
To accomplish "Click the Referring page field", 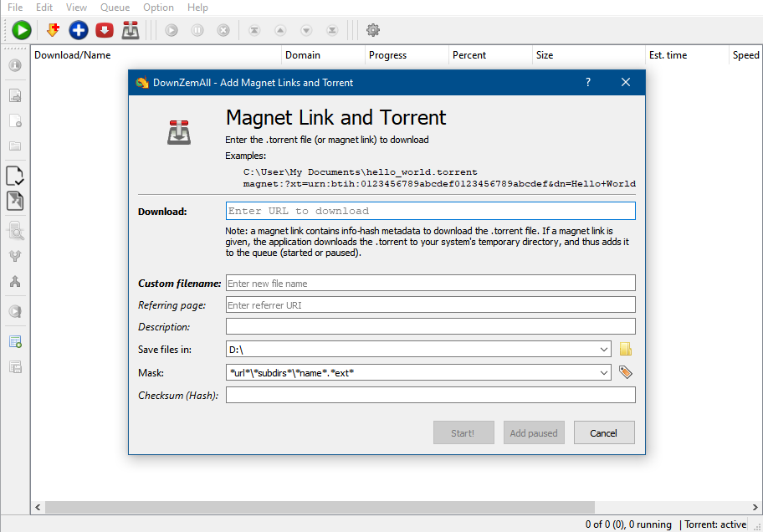I will pos(431,304).
